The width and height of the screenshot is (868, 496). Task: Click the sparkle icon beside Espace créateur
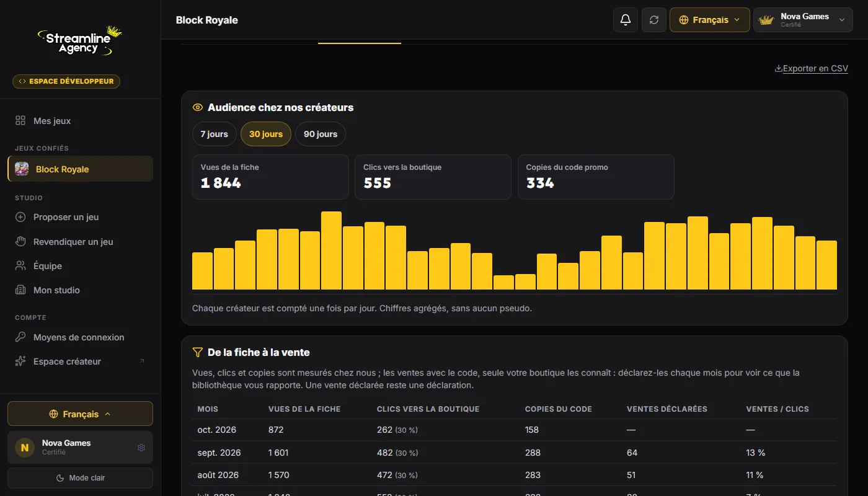[x=20, y=361]
